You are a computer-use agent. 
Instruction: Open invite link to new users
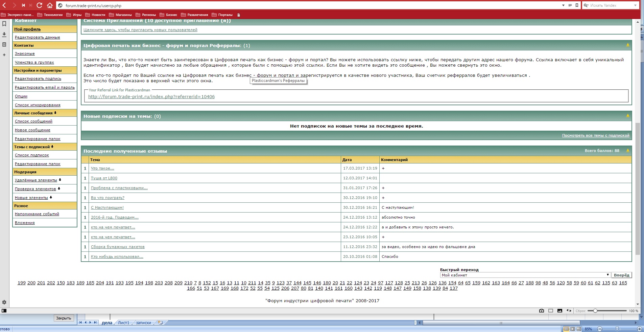tap(140, 30)
